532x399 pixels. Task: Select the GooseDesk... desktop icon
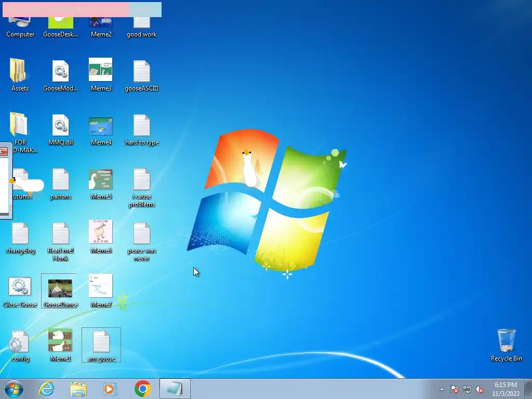click(60, 27)
